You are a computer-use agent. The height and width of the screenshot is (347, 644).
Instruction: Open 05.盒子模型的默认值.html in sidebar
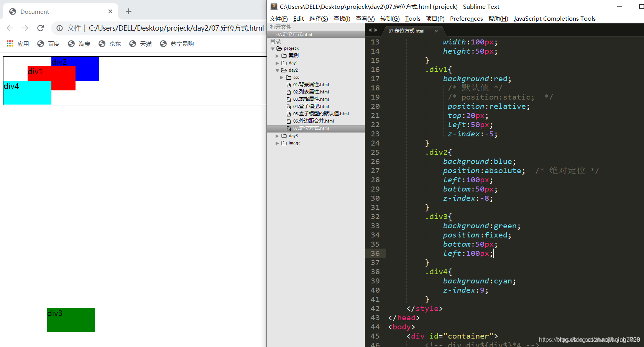pos(321,114)
